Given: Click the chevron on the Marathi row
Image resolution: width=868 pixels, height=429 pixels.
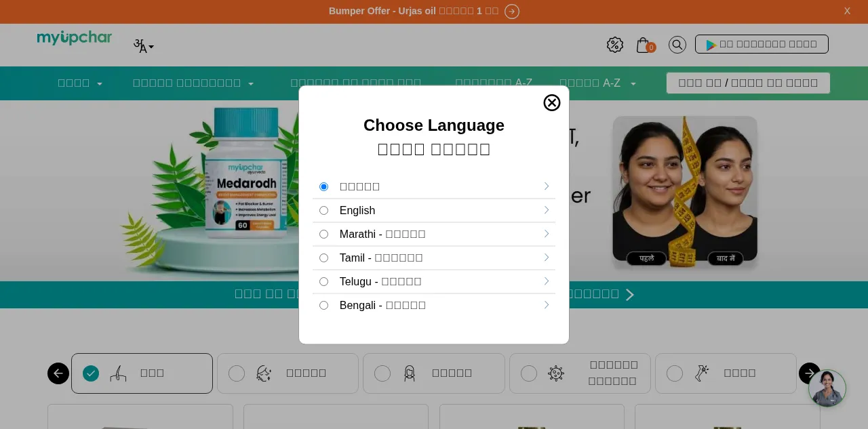Looking at the screenshot, I should (546, 234).
